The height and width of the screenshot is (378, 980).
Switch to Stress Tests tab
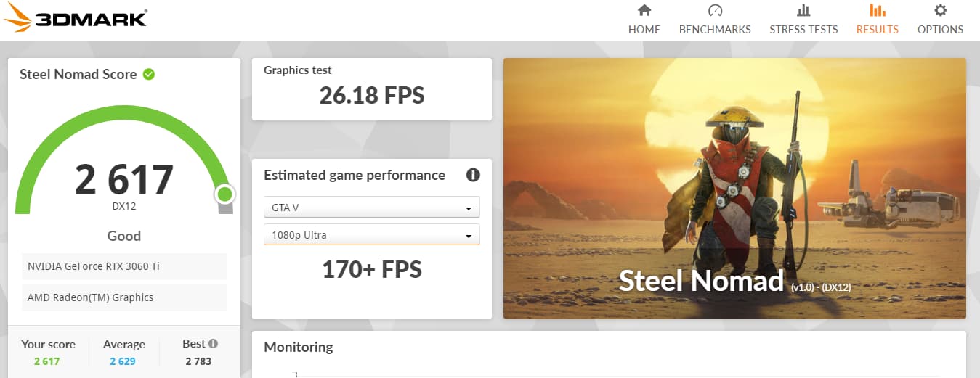click(803, 20)
